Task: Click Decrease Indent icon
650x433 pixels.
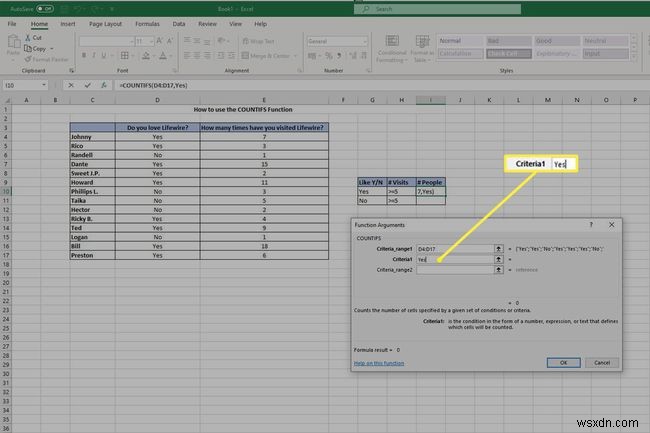Action: pos(221,56)
